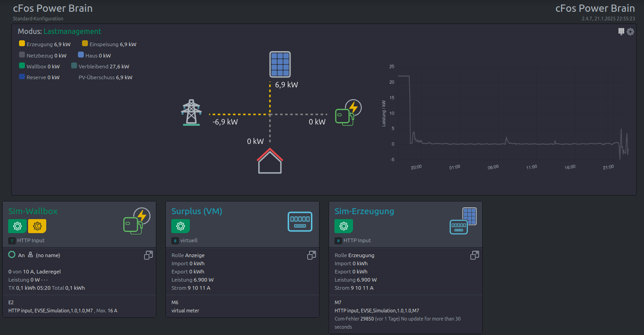Click Strom 9 10 11 A in Surplus card
Image resolution: width=644 pixels, height=335 pixels.
191,288
